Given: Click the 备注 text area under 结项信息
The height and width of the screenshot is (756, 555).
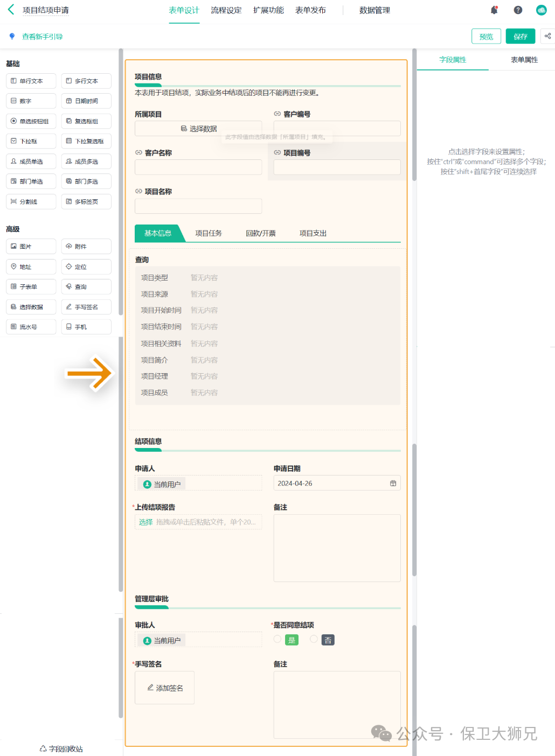Looking at the screenshot, I should click(337, 548).
